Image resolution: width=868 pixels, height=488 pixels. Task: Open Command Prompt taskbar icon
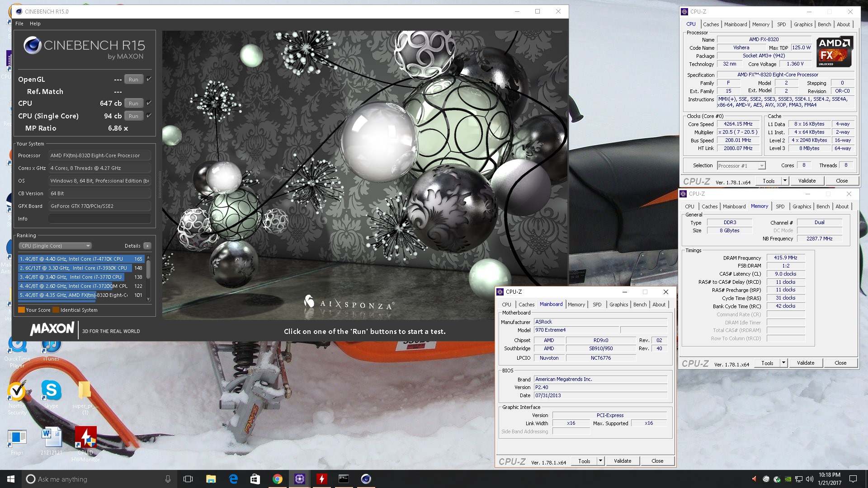click(344, 479)
